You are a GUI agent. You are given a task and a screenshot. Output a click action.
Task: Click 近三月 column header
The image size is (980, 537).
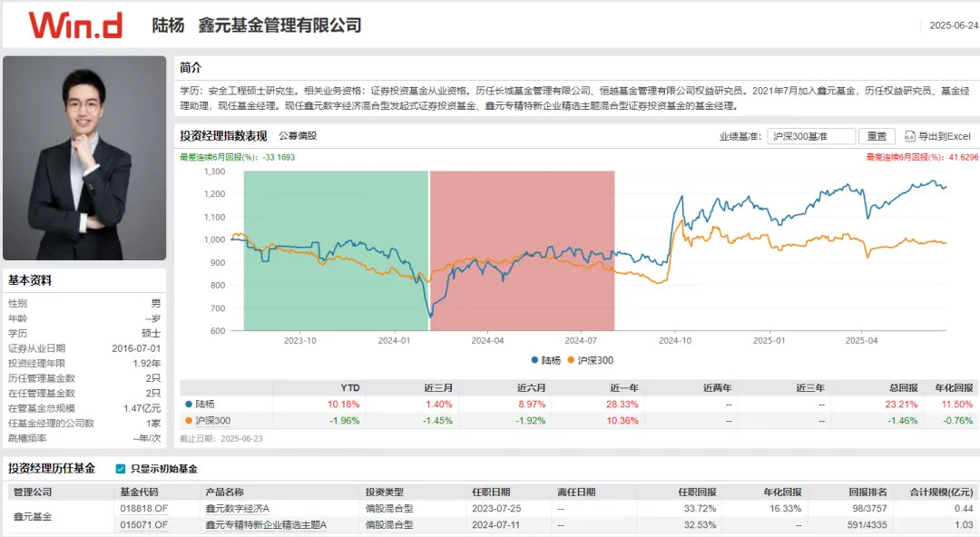(438, 387)
